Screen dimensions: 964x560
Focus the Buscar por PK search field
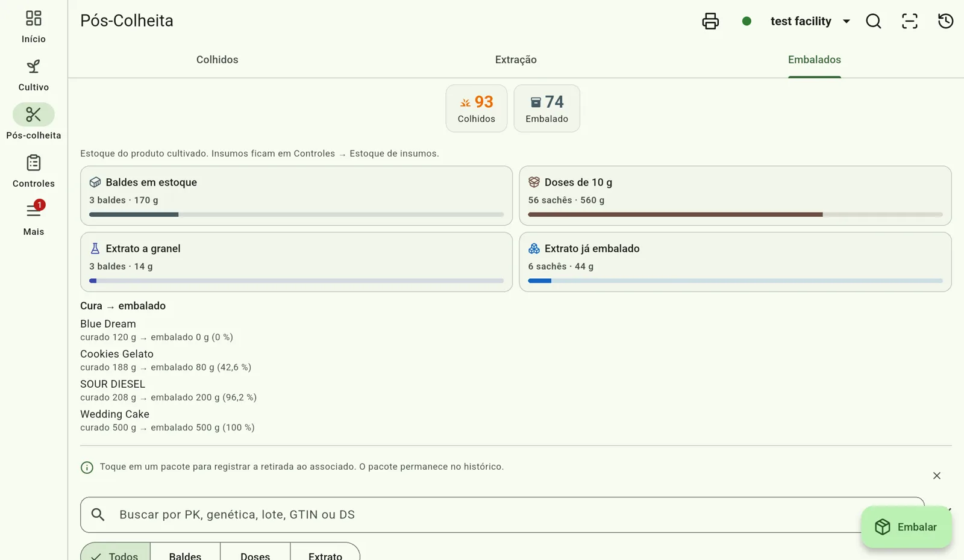pyautogui.click(x=502, y=515)
